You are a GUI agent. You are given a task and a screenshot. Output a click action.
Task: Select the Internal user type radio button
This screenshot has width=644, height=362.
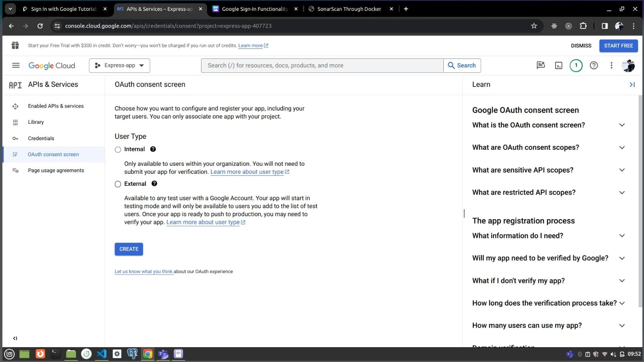coord(118,150)
